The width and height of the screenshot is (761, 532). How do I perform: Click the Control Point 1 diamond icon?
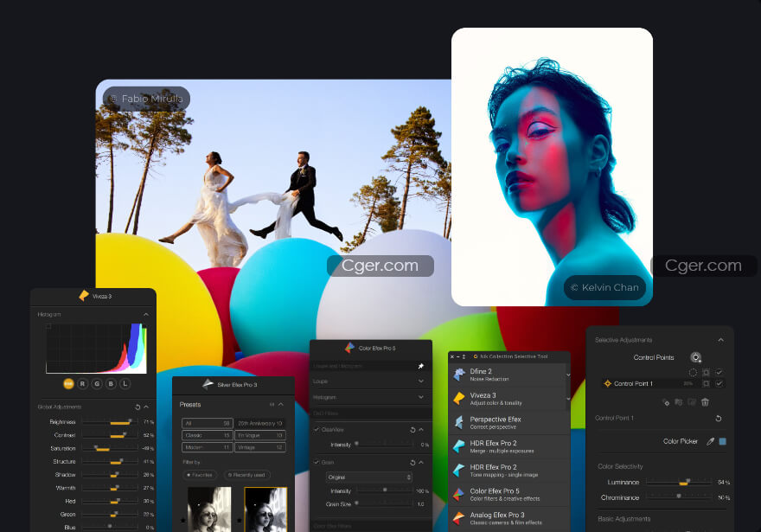607,383
